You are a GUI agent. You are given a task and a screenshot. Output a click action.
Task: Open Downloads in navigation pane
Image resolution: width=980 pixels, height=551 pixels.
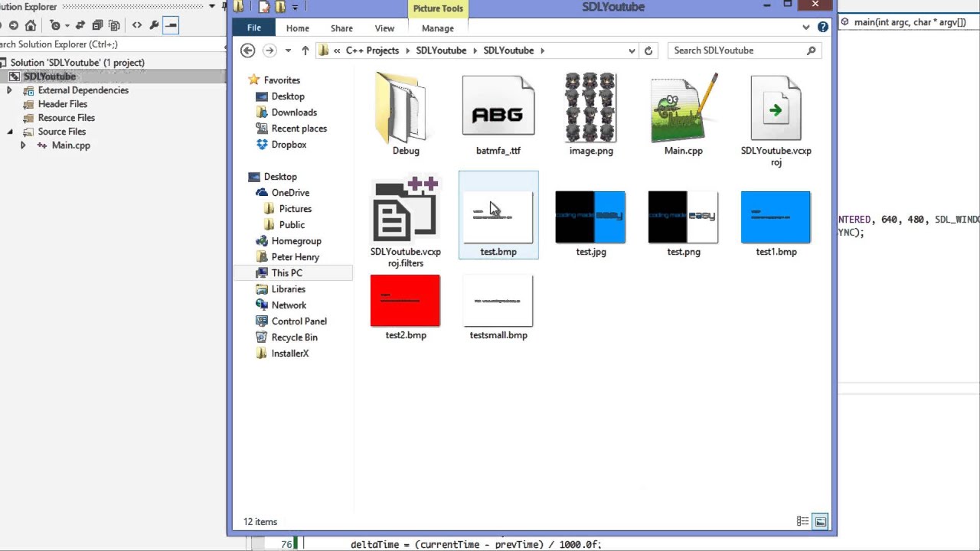(x=294, y=112)
